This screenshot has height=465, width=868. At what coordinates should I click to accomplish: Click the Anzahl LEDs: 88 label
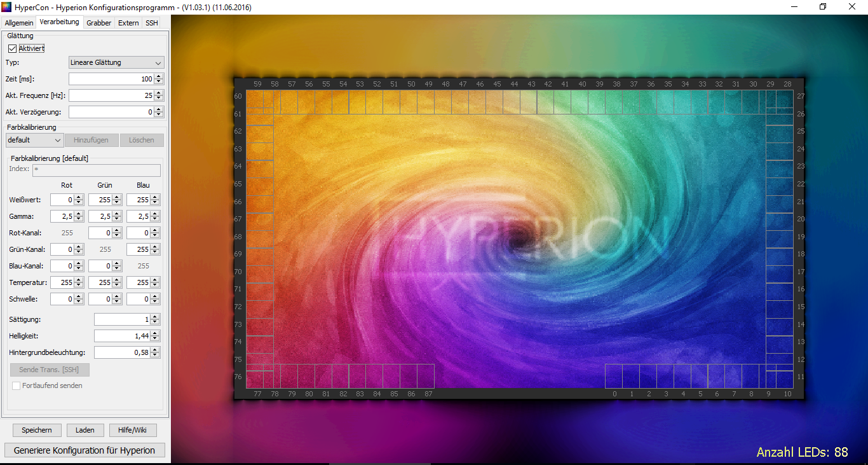click(x=802, y=452)
